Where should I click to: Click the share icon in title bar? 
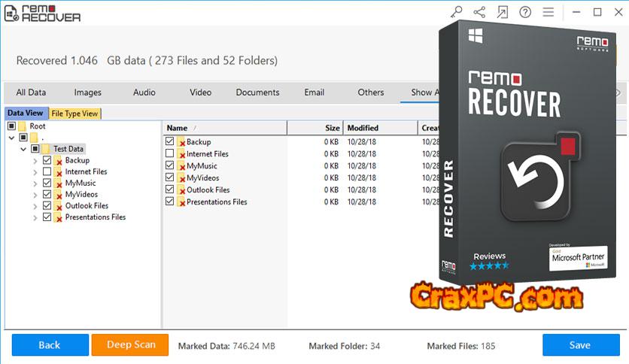click(479, 12)
